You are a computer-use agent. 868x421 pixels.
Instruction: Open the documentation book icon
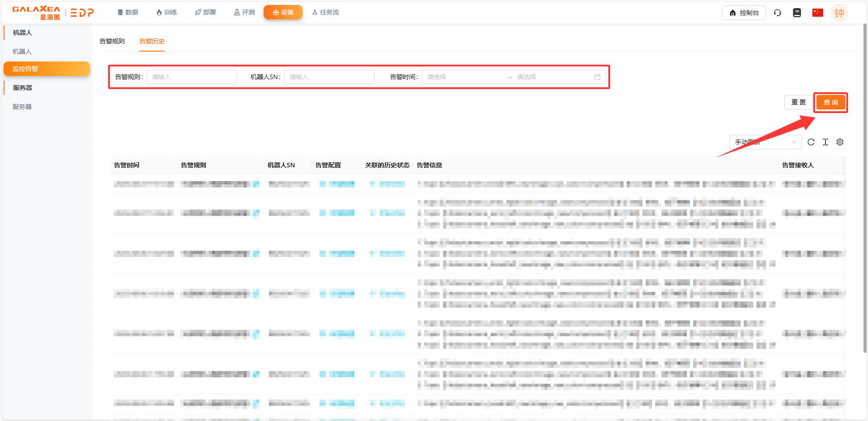click(x=797, y=13)
